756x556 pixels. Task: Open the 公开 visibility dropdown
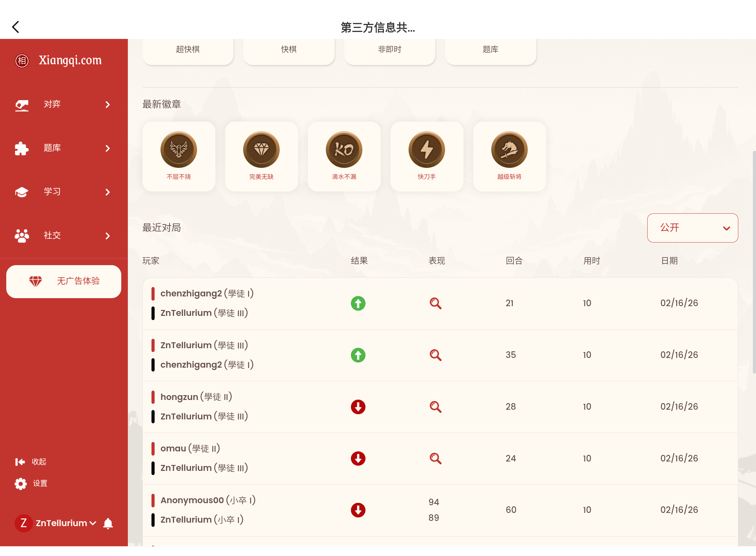692,228
